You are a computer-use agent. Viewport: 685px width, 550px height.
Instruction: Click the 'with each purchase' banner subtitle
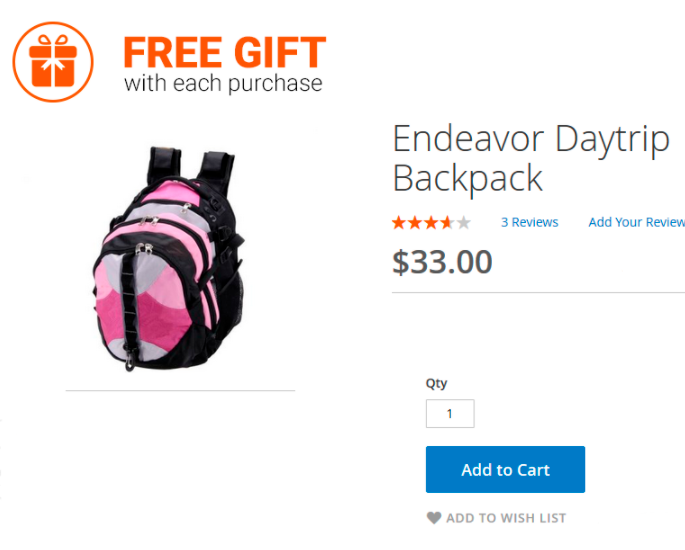[223, 84]
